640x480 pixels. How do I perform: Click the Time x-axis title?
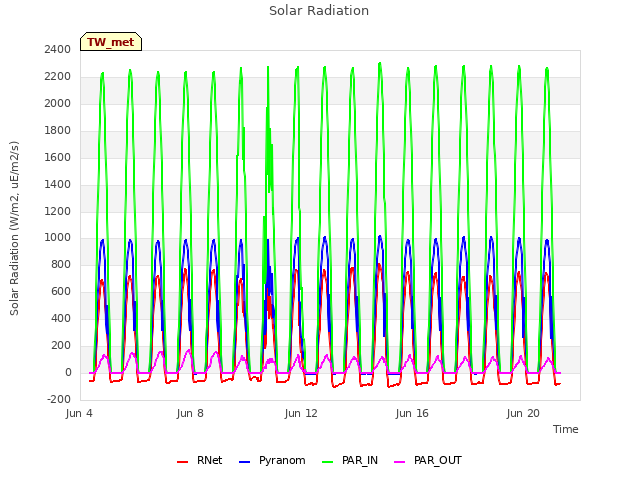click(565, 429)
